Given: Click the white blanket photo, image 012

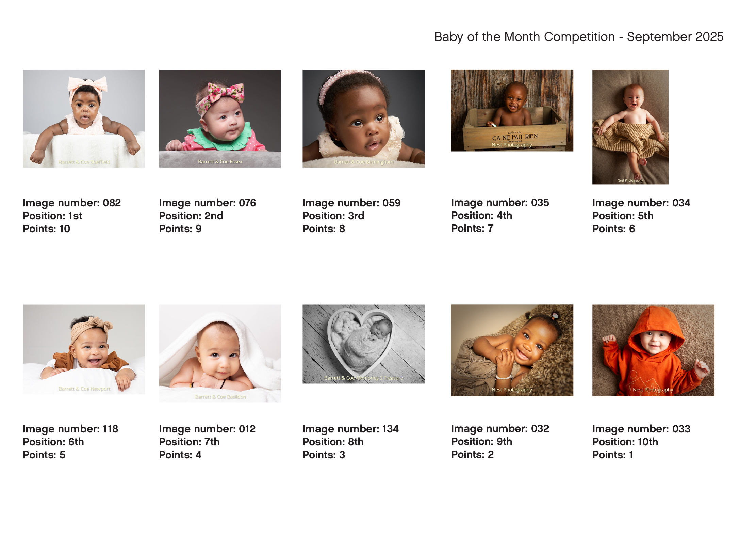Looking at the screenshot, I should click(220, 353).
